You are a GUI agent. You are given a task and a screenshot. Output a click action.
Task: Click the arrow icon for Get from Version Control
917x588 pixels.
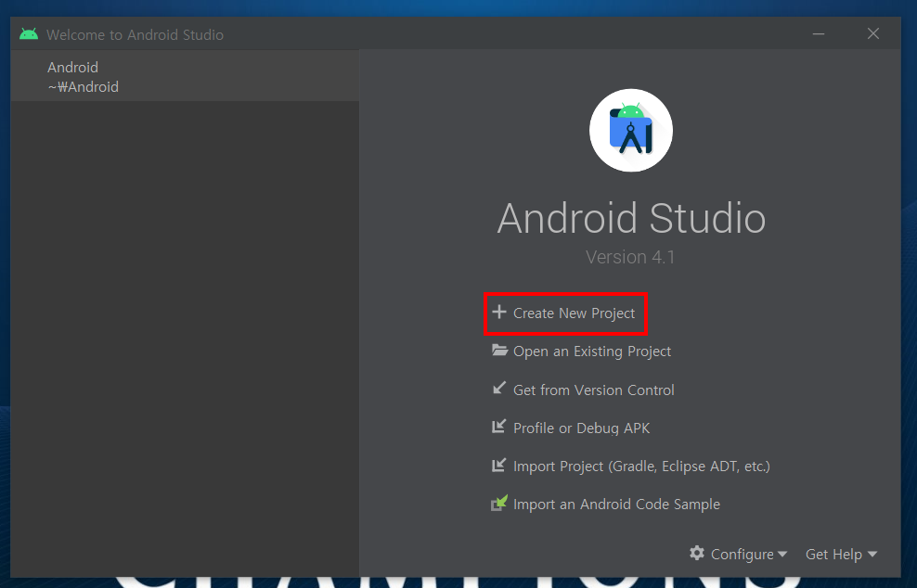pos(498,388)
